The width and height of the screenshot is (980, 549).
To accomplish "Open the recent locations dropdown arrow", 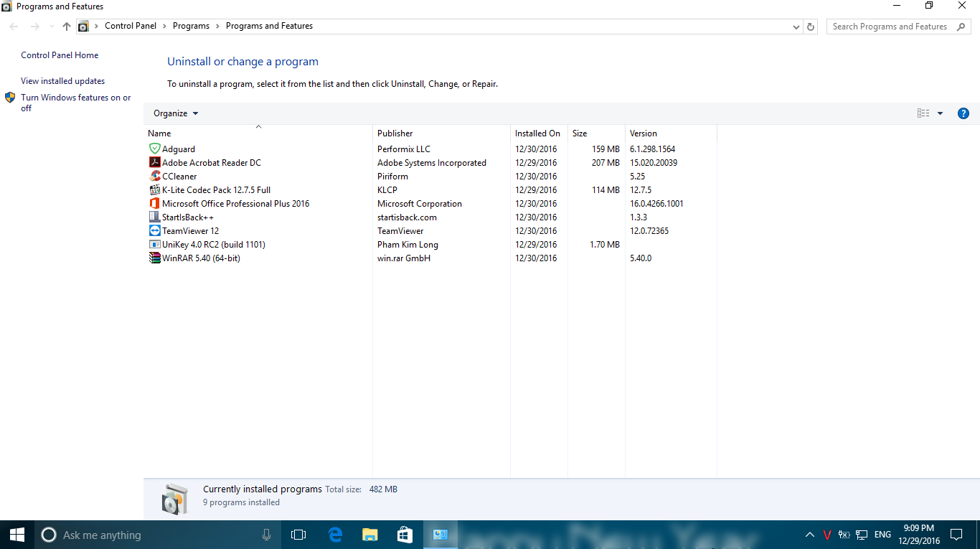I will click(52, 27).
